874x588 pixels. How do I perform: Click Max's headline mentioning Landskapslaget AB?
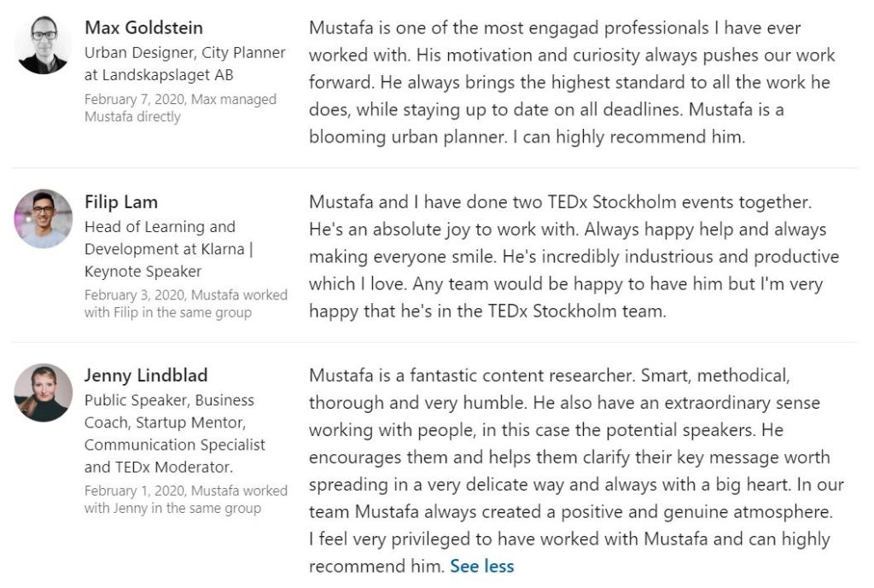tap(184, 64)
